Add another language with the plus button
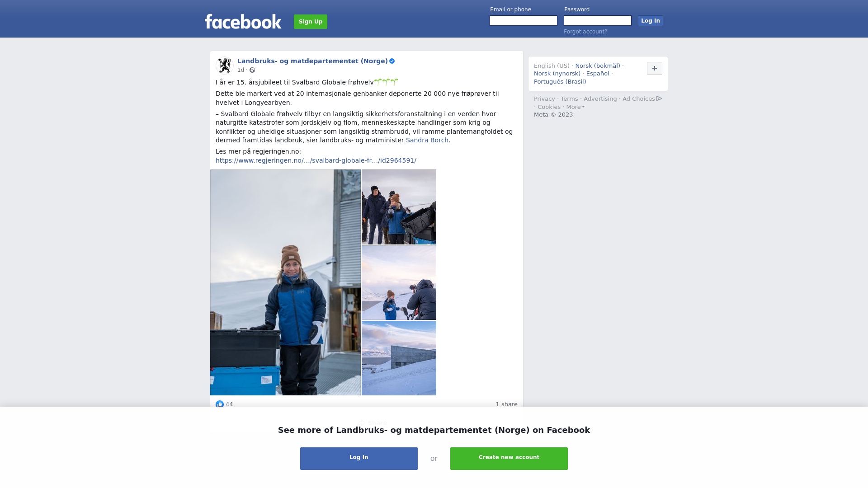Image resolution: width=868 pixels, height=488 pixels. click(x=655, y=68)
